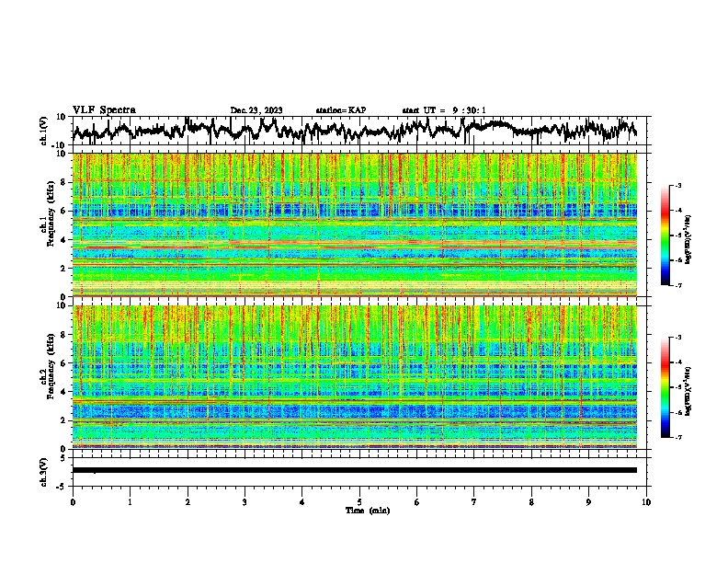The width and height of the screenshot is (728, 563).
Task: Click the ch.1 voltage waveform trace
Action: 355,130
